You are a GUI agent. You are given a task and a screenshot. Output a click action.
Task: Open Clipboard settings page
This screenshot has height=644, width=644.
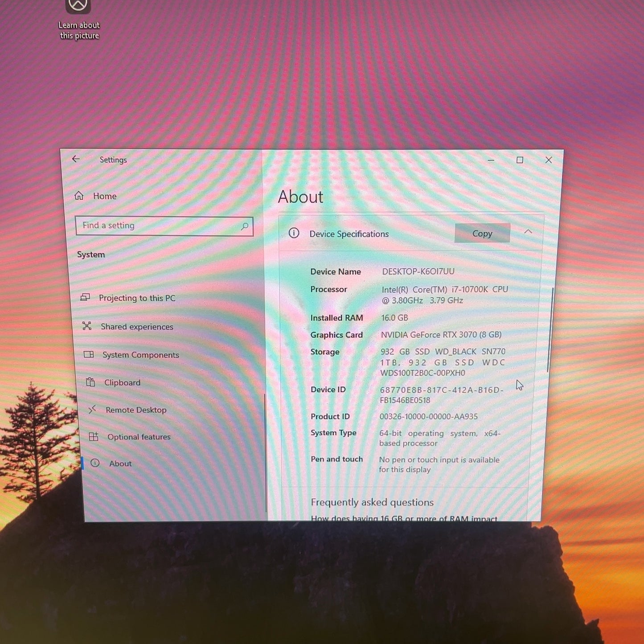(122, 382)
